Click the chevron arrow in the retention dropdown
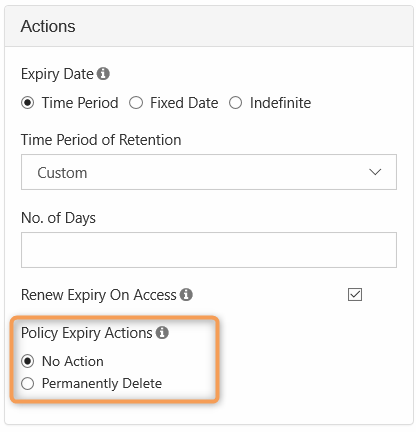Image resolution: width=416 pixels, height=432 pixels. [375, 172]
